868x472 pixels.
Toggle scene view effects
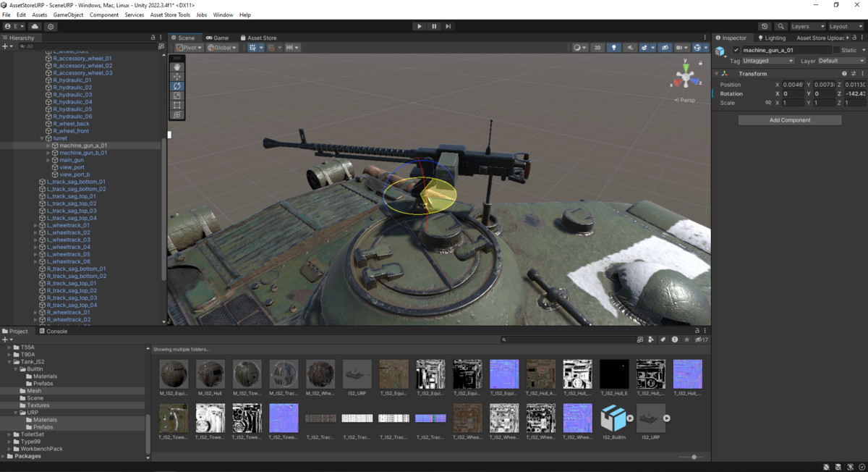pyautogui.click(x=644, y=47)
